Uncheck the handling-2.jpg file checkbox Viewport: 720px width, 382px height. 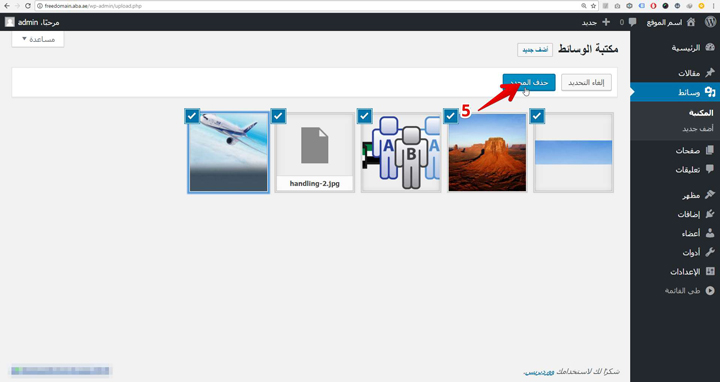(278, 116)
